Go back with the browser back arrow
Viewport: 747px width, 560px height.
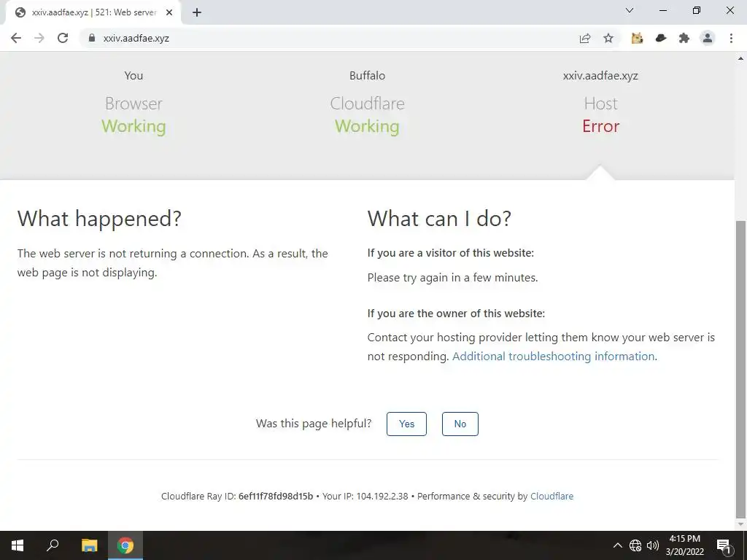[16, 38]
